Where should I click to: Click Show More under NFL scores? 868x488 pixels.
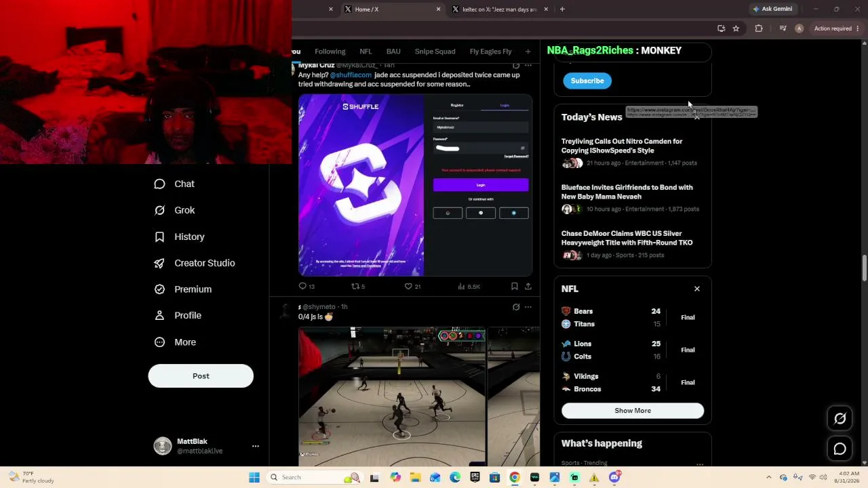click(x=633, y=411)
